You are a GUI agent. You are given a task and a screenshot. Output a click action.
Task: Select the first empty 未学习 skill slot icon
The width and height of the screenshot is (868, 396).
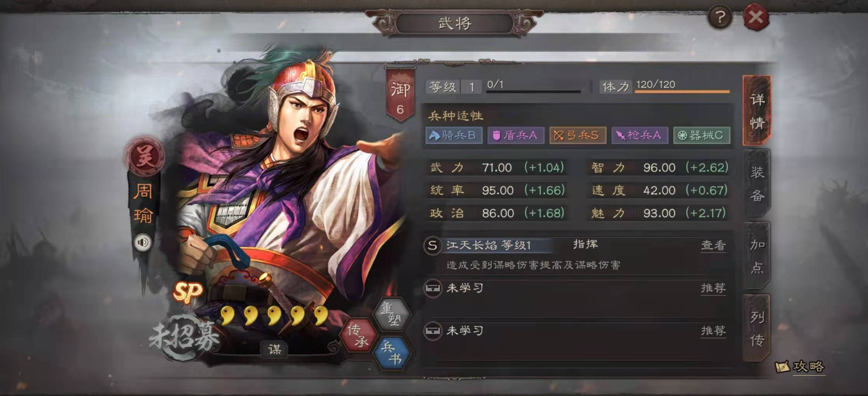tap(433, 288)
